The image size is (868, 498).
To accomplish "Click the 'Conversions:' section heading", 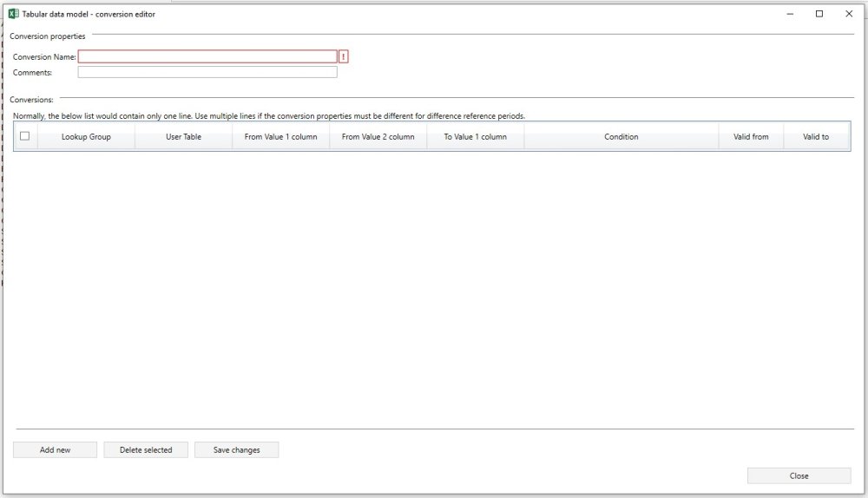I will (x=31, y=100).
